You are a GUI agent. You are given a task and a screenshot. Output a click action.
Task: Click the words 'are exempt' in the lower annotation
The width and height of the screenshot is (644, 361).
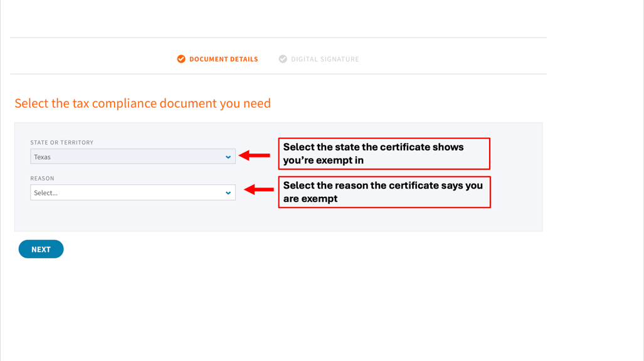(310, 199)
